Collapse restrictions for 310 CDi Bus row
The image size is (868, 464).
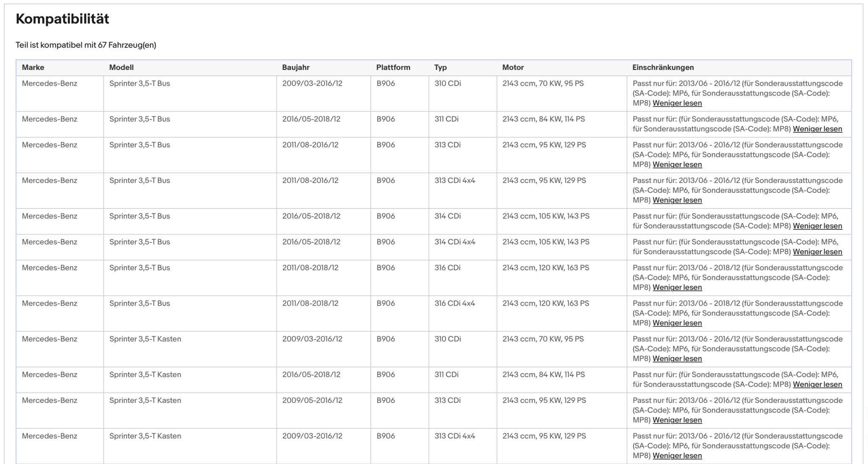click(x=677, y=103)
